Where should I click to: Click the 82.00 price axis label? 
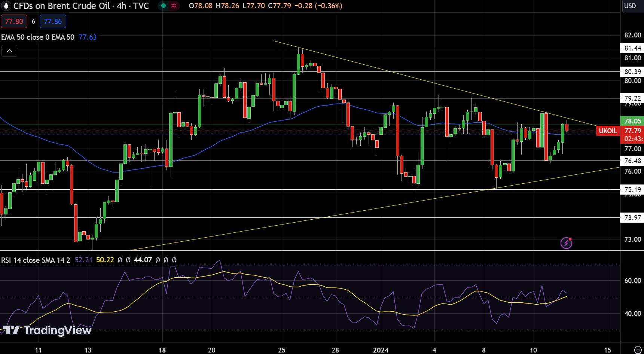632,35
